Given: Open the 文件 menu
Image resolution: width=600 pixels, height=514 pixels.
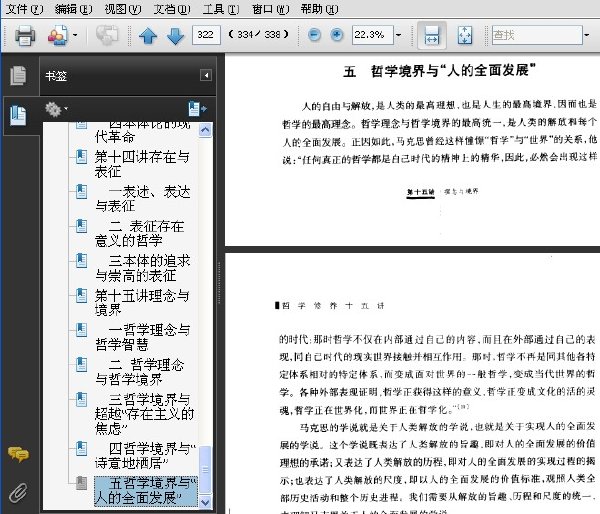Looking at the screenshot, I should coord(24,8).
